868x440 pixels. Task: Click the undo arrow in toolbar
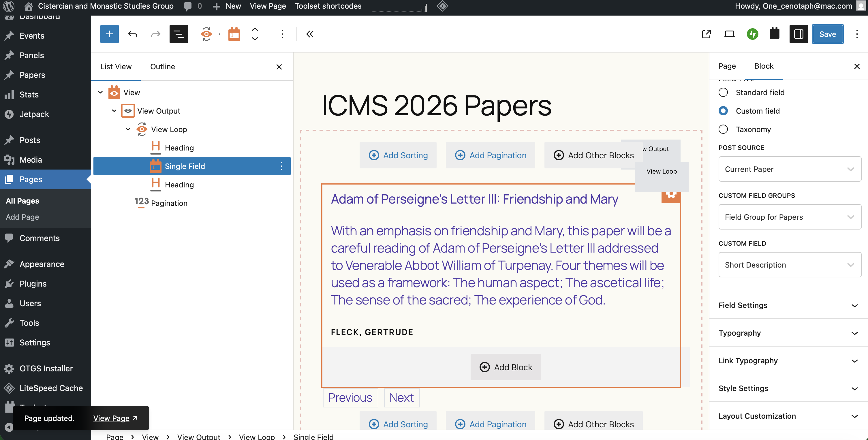132,34
